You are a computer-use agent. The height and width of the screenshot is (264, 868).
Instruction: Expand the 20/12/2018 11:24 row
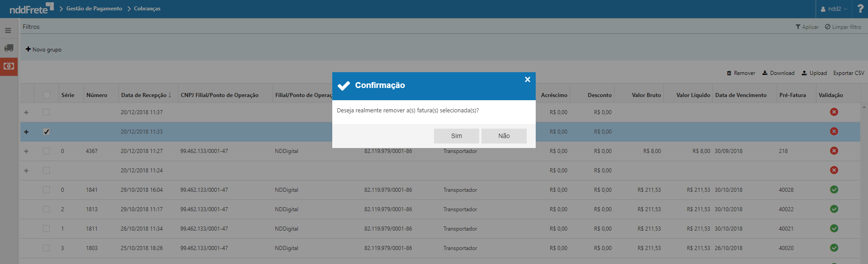[26, 171]
